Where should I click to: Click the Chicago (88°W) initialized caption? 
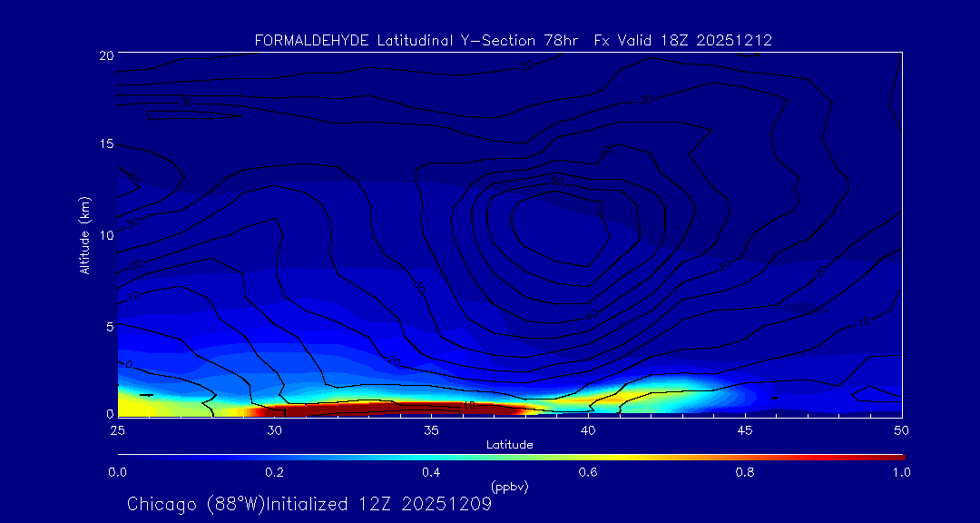click(309, 504)
